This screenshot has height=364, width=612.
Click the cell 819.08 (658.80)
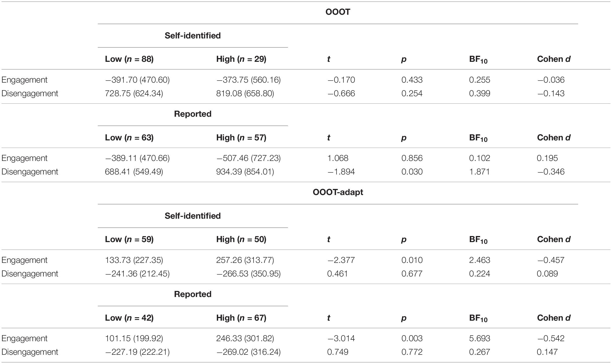point(245,93)
